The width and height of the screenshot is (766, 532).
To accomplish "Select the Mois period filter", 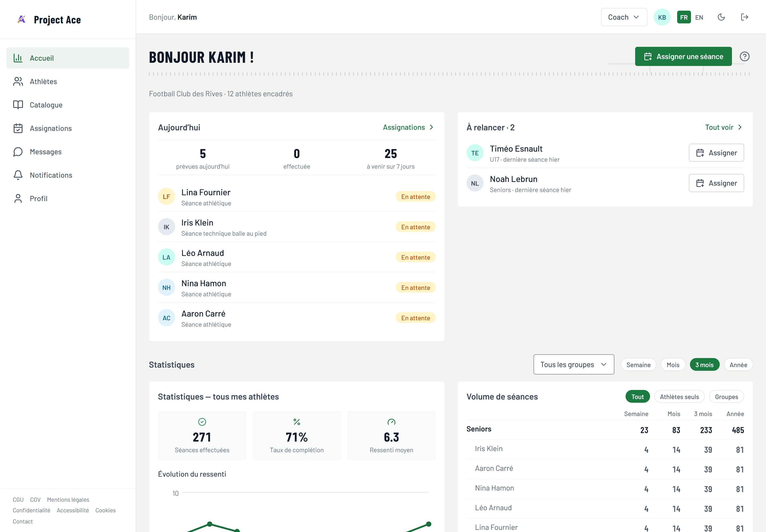I will coord(673,365).
